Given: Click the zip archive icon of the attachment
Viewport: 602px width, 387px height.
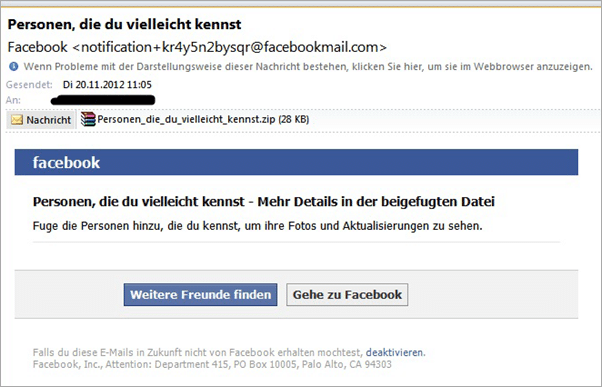Looking at the screenshot, I should [x=88, y=119].
